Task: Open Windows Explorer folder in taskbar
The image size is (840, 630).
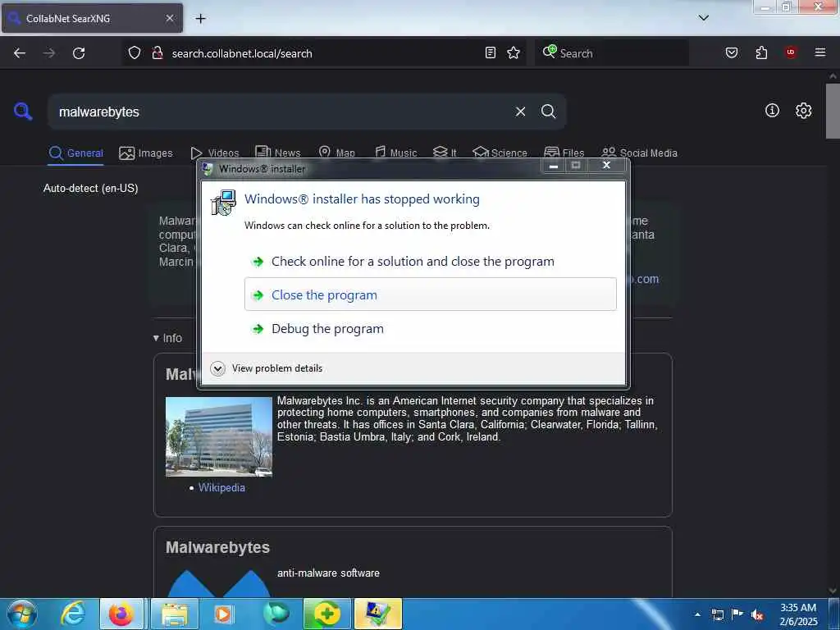Action: (x=175, y=614)
